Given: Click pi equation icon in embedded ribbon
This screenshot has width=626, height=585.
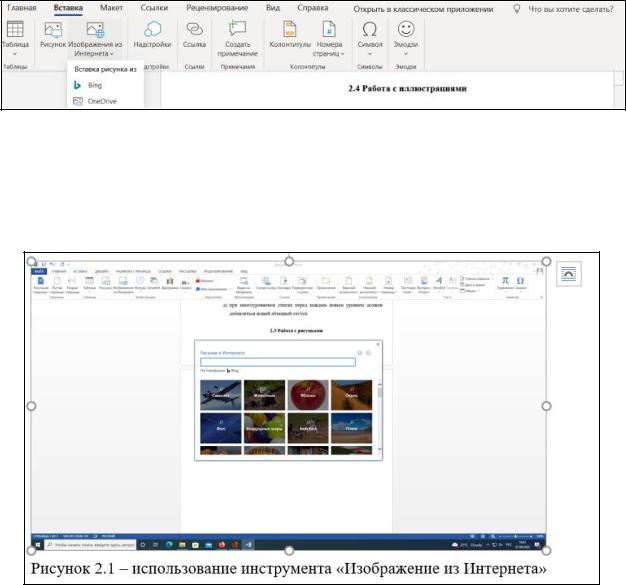Looking at the screenshot, I should [x=505, y=280].
